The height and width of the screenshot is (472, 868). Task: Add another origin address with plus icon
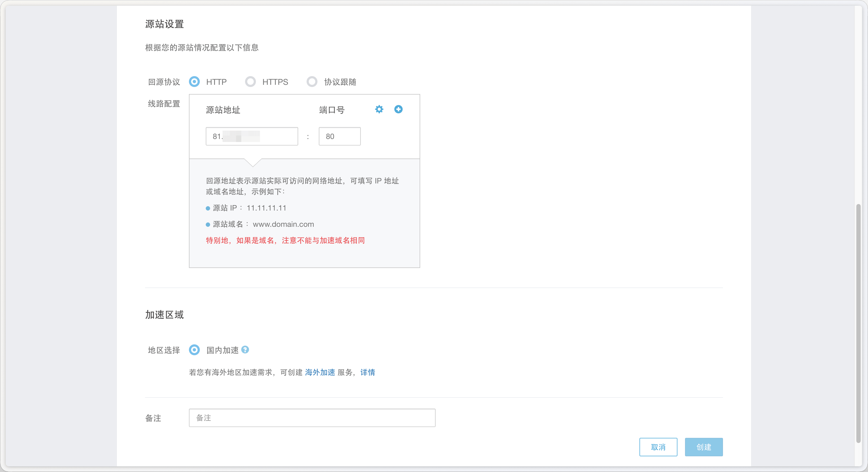click(x=398, y=109)
